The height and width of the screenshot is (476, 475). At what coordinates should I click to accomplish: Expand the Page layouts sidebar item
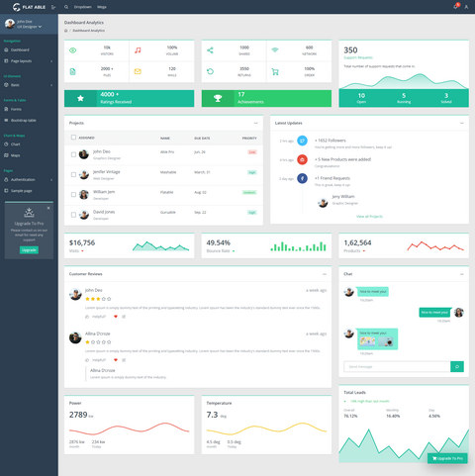(29, 61)
